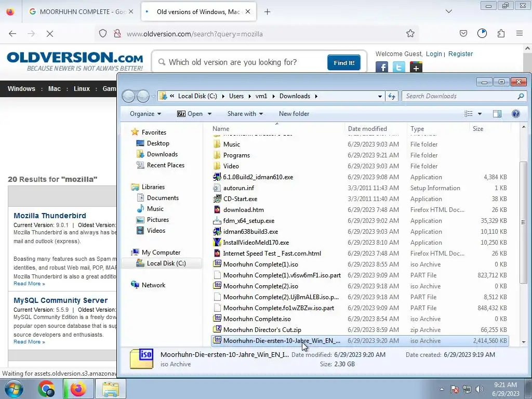Viewport: 532px width, 399px height.
Task: Select the Moorhuhn Director's Cut.zip icon
Action: [x=217, y=329]
